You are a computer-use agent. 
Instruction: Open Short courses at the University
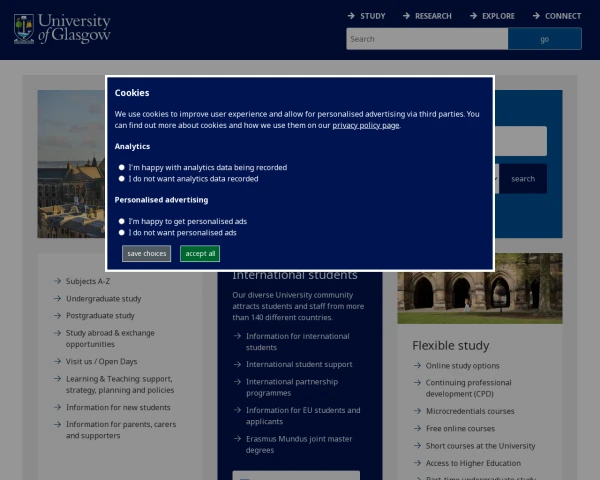(481, 446)
